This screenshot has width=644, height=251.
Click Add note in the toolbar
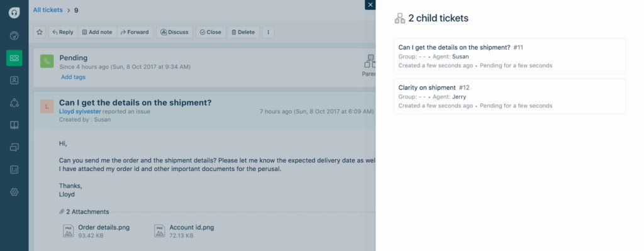tap(97, 32)
